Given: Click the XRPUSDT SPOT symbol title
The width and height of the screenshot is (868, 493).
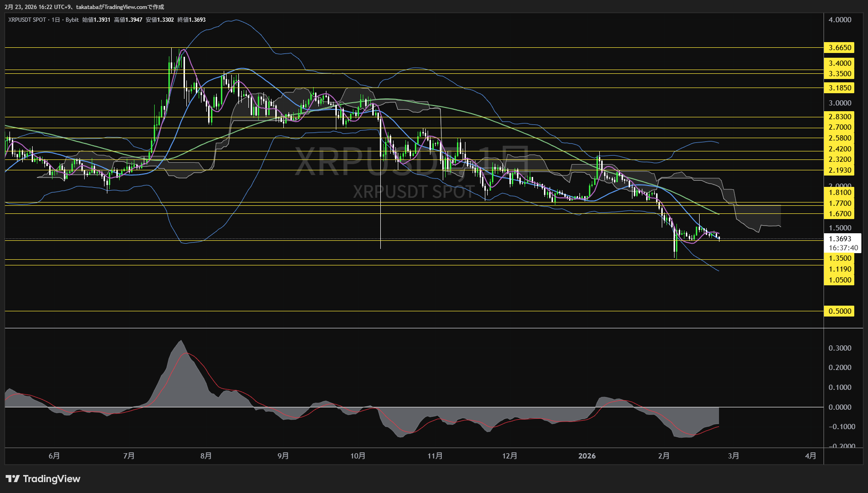Looking at the screenshot, I should pyautogui.click(x=27, y=20).
